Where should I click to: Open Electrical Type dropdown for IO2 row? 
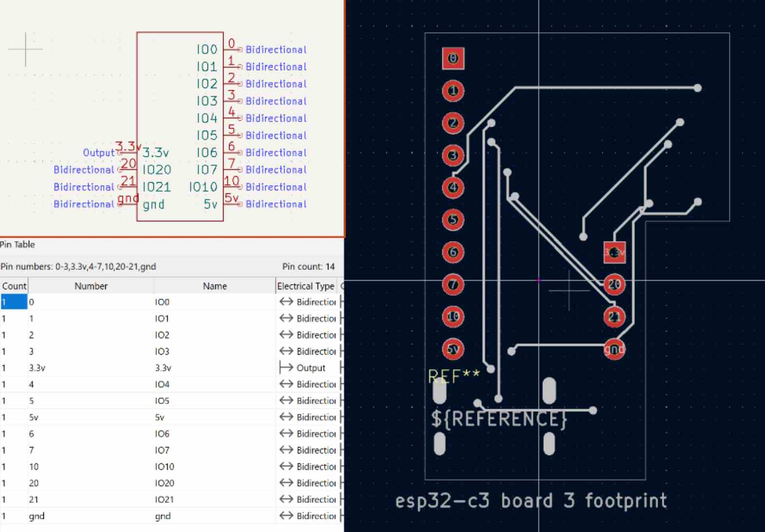click(x=308, y=335)
